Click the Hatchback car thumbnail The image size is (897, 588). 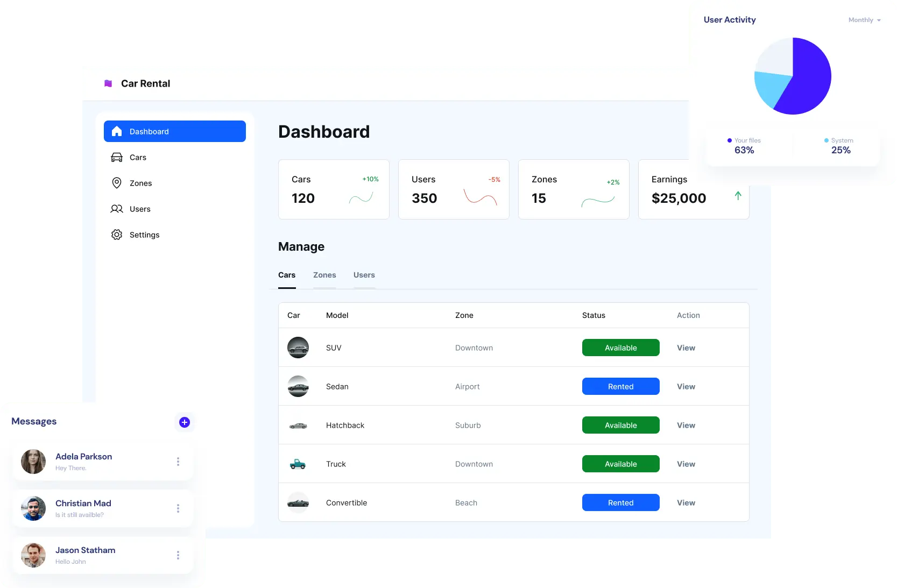point(298,426)
